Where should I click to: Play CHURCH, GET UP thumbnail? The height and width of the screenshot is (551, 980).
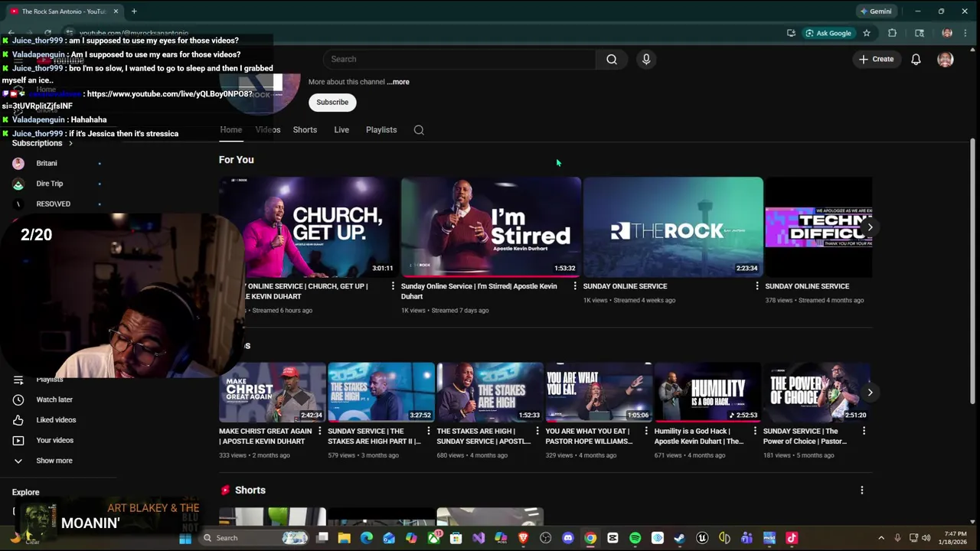(x=308, y=227)
